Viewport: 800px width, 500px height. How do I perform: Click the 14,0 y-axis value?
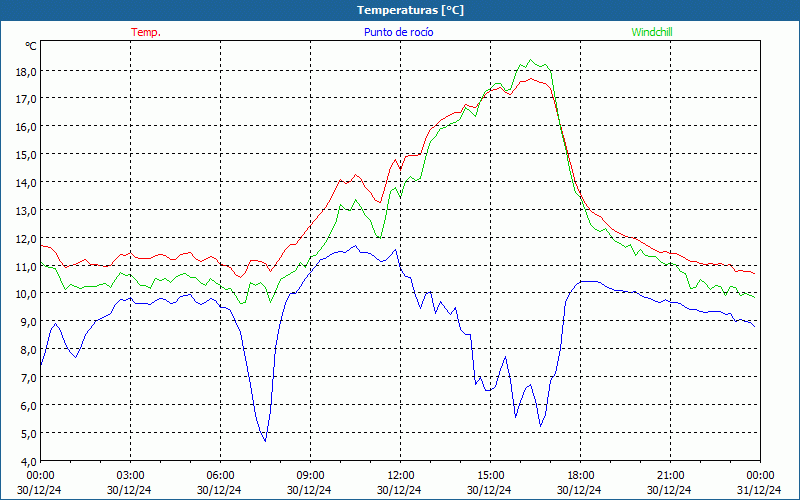(x=26, y=184)
